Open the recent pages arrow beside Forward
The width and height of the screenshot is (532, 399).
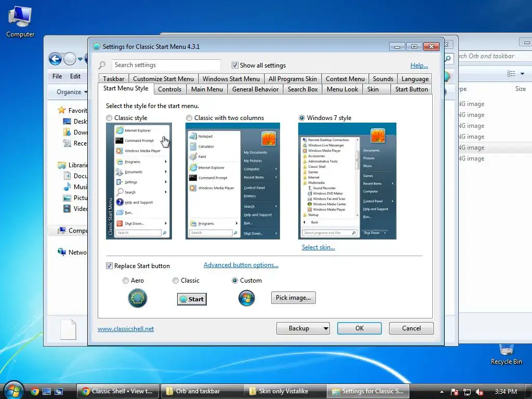(80, 59)
